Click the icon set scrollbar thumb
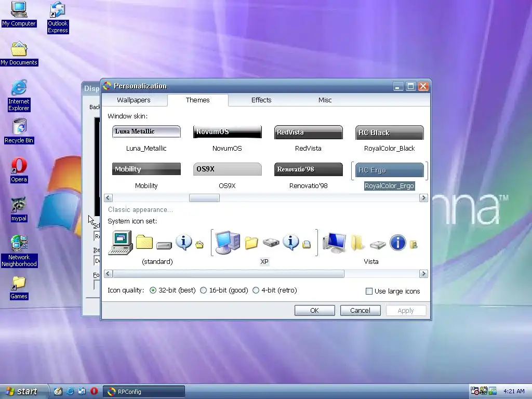This screenshot has height=399, width=532. click(x=229, y=274)
